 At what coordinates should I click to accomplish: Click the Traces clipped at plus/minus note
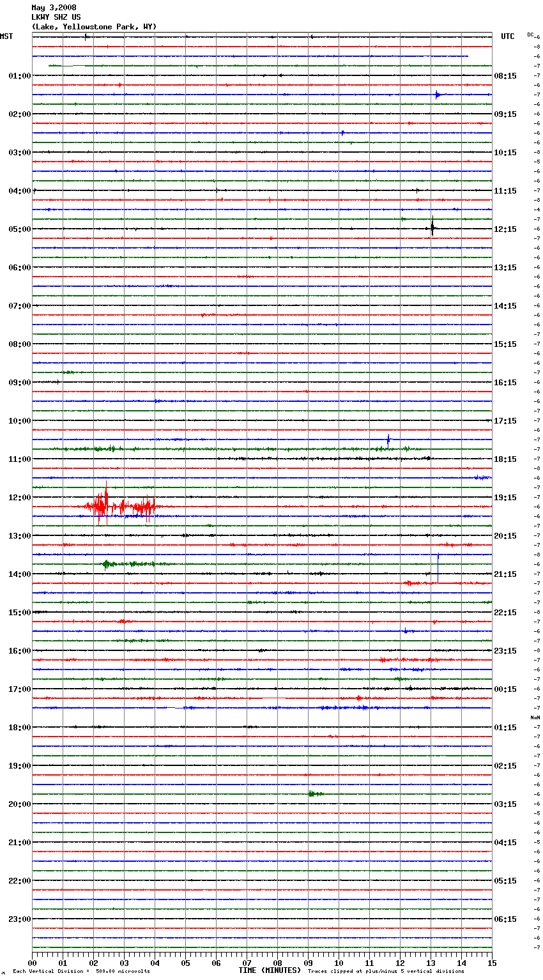(386, 972)
